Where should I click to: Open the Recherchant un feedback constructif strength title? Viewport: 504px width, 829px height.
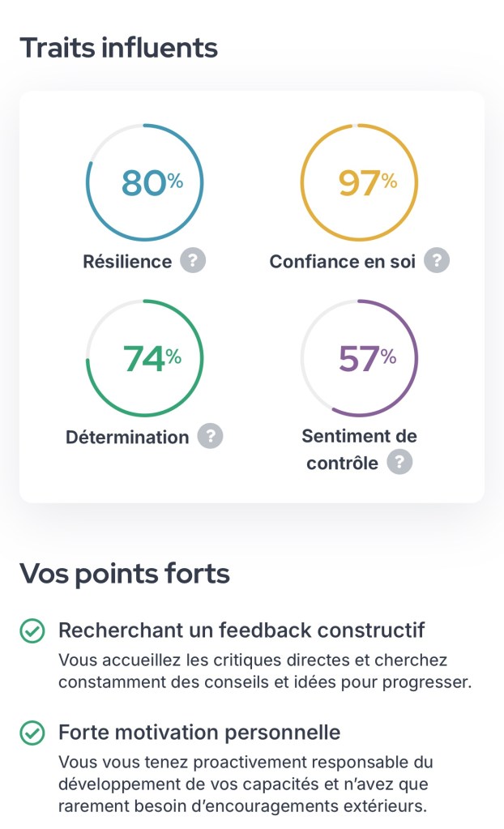[x=241, y=630]
